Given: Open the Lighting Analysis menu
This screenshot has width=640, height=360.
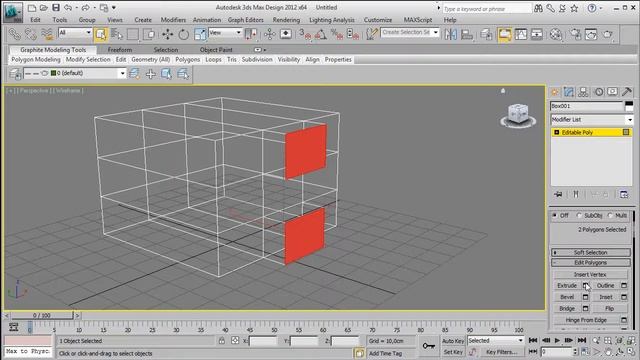Looking at the screenshot, I should [331, 20].
